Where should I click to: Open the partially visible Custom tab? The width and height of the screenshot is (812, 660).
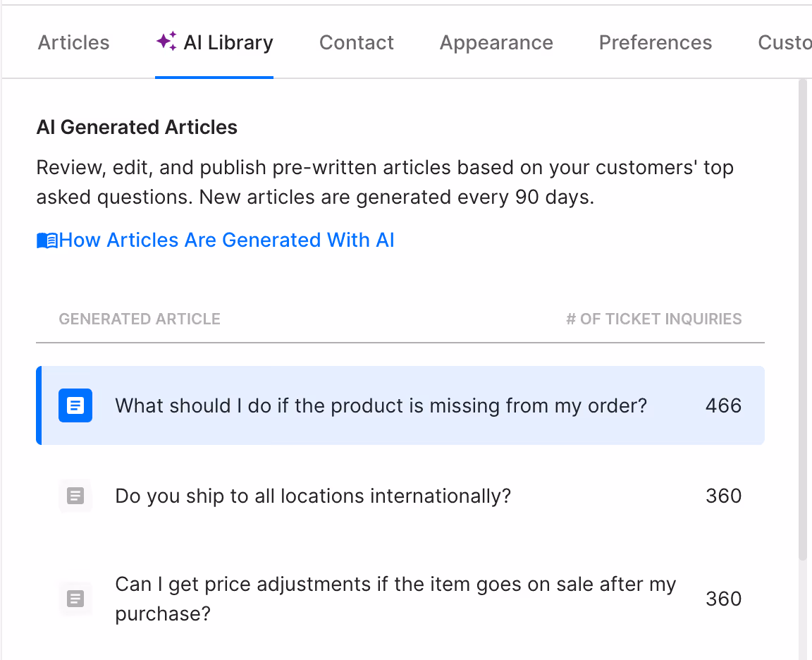[x=784, y=43]
